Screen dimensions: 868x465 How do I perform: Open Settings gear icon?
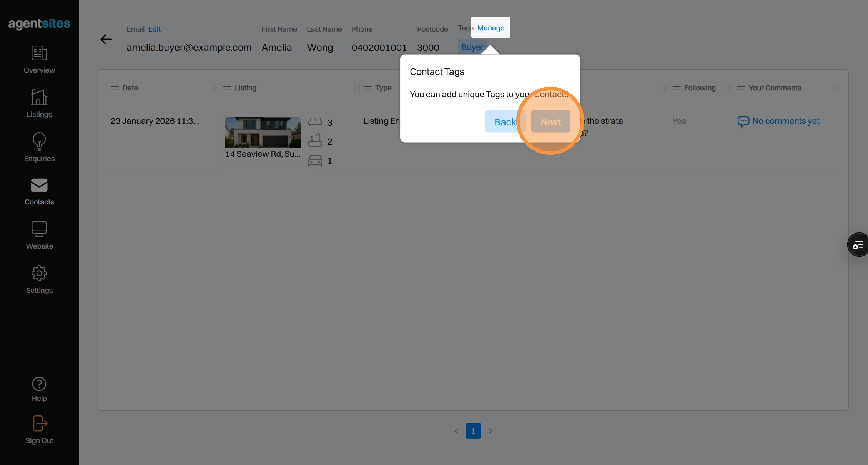pyautogui.click(x=39, y=273)
